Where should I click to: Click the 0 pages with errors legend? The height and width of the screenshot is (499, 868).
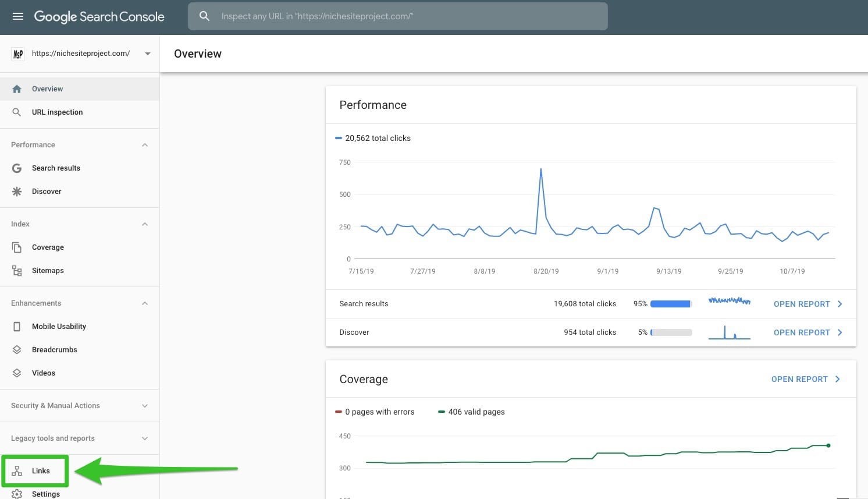point(375,412)
